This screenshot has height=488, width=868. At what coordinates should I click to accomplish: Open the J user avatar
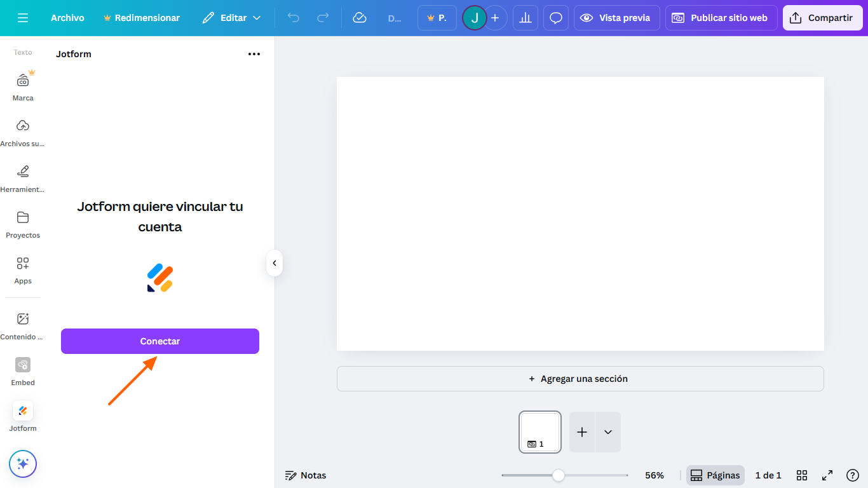click(x=474, y=18)
